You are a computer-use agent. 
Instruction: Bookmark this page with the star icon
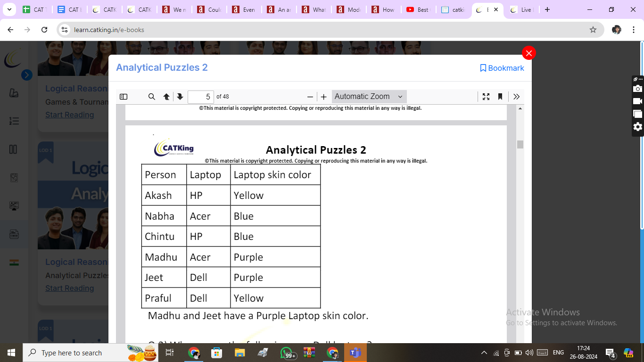coord(593,30)
